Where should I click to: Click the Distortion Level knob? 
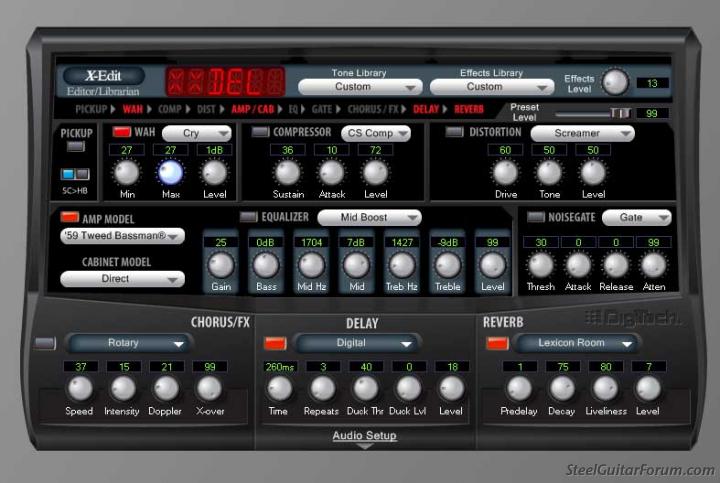pyautogui.click(x=593, y=173)
